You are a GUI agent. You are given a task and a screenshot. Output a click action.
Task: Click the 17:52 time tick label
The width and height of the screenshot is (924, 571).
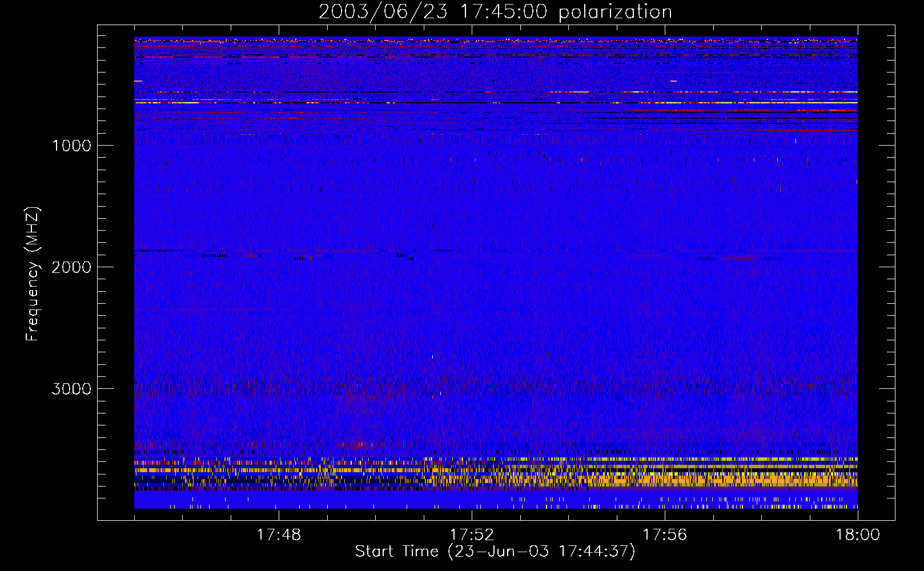pos(472,535)
